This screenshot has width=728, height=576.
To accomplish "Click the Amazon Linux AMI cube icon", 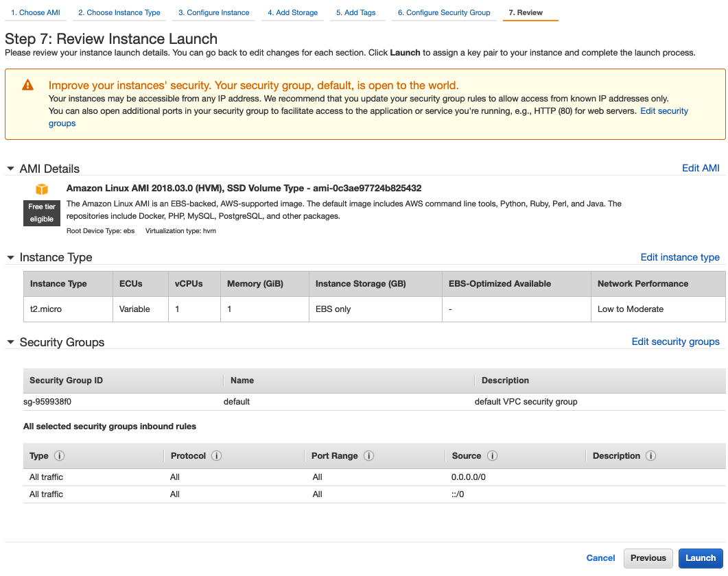I will tap(42, 189).
